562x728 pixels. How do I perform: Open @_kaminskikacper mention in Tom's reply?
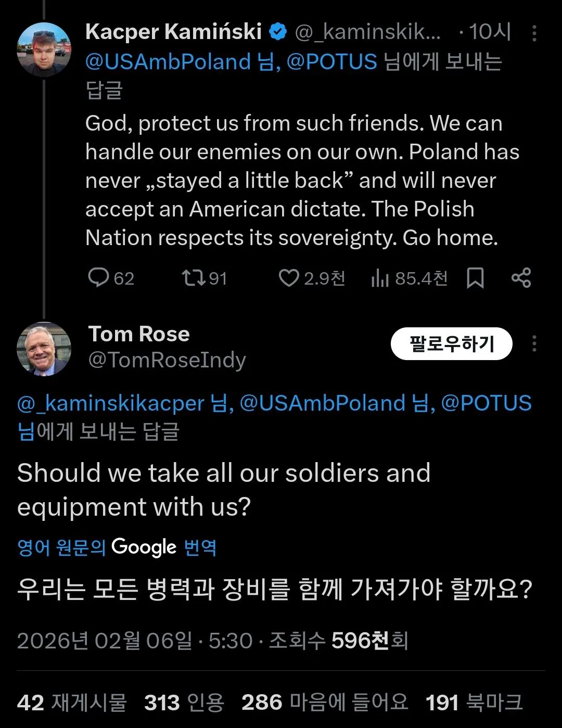coord(111,404)
